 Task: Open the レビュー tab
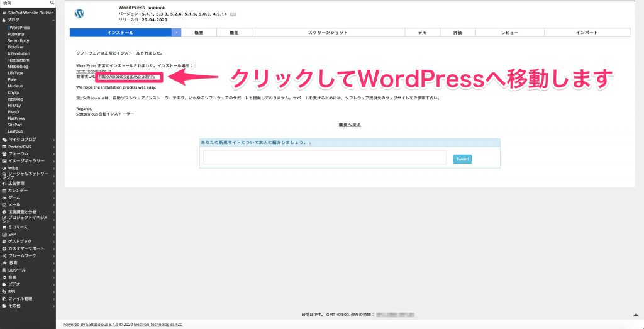click(x=509, y=32)
